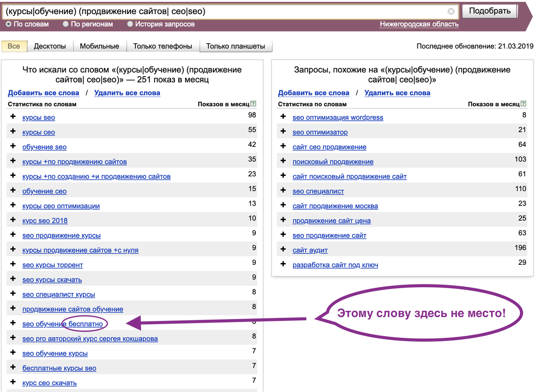Clear the search field with the X icon
547x392 pixels.
[x=451, y=11]
